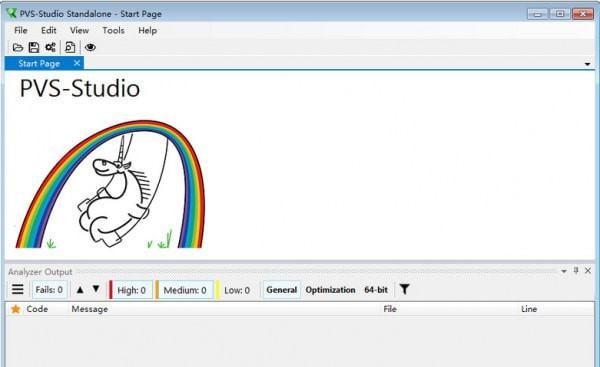Jump to next message with down arrow
Viewport: 600px width, 367px height.
[96, 289]
